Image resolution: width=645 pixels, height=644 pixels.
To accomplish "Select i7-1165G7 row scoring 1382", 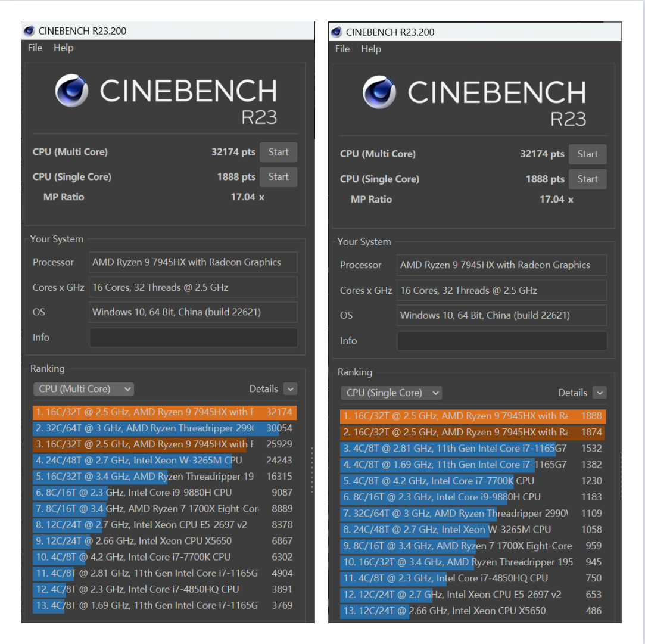I will coord(473,465).
